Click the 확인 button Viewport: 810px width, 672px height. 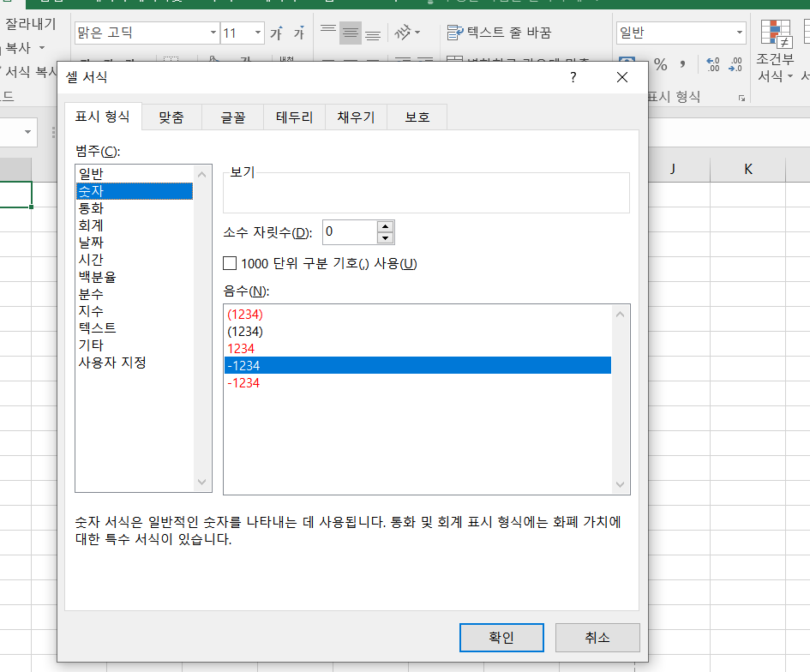pos(501,637)
